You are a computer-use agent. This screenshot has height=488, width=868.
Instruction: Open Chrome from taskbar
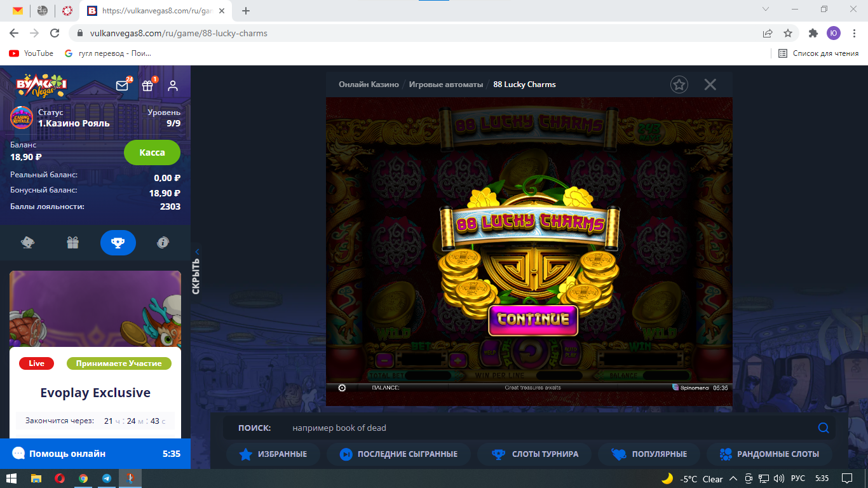click(x=83, y=478)
